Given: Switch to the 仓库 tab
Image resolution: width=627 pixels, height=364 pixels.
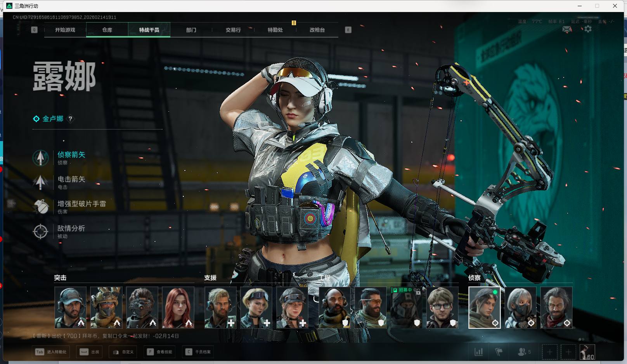Looking at the screenshot, I should coord(107,30).
